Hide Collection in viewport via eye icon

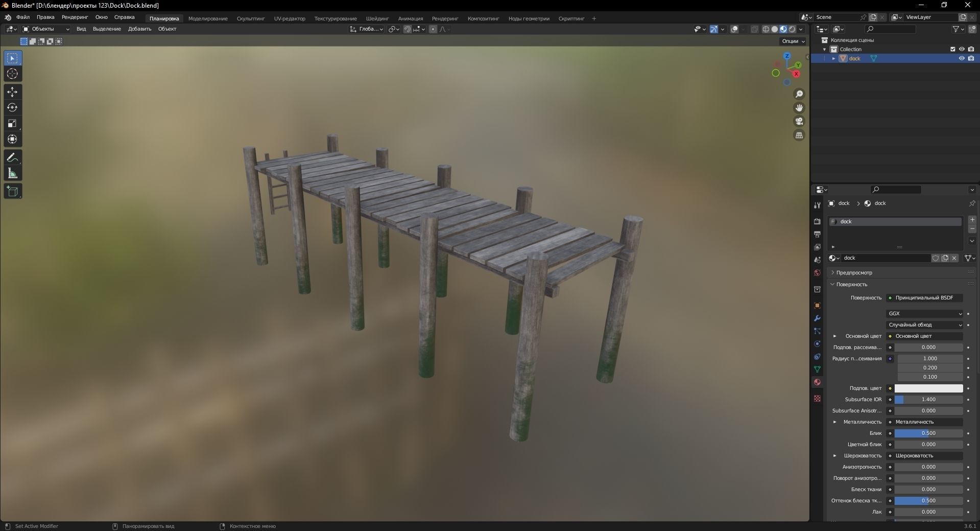coord(962,49)
